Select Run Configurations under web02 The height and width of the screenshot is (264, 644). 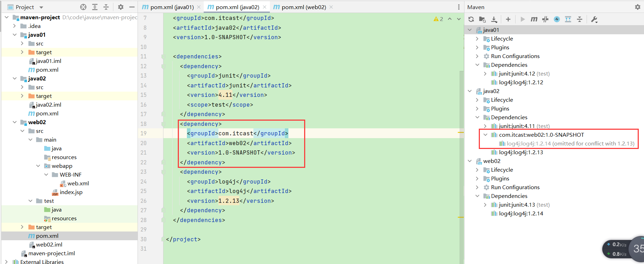(511, 187)
